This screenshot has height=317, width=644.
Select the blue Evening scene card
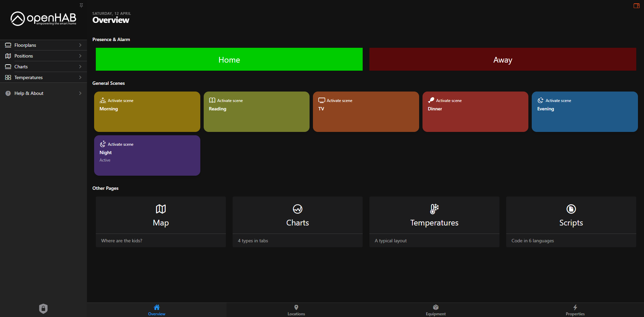[x=585, y=112]
